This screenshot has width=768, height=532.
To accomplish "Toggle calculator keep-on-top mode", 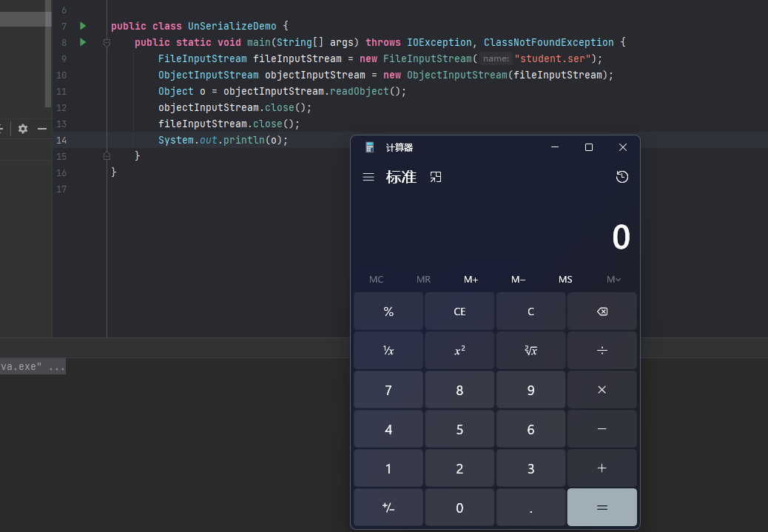I will (x=436, y=177).
